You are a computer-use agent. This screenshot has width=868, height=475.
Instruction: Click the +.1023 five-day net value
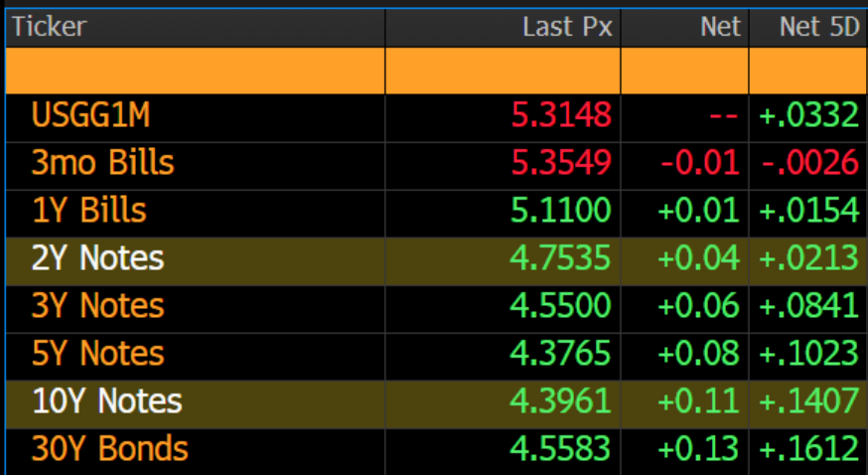(x=809, y=353)
